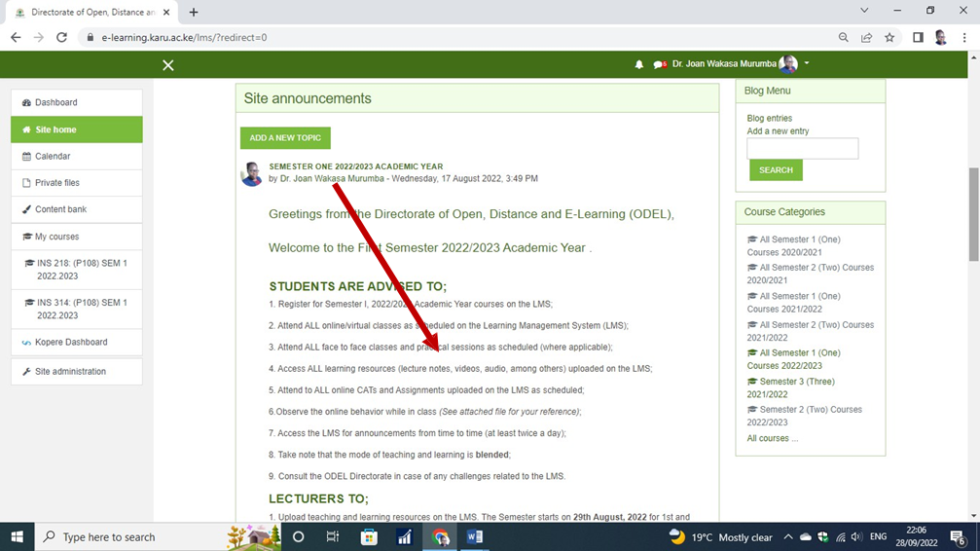Screen dimensions: 980x551
Task: Select Site home in sidebar
Action: point(76,129)
